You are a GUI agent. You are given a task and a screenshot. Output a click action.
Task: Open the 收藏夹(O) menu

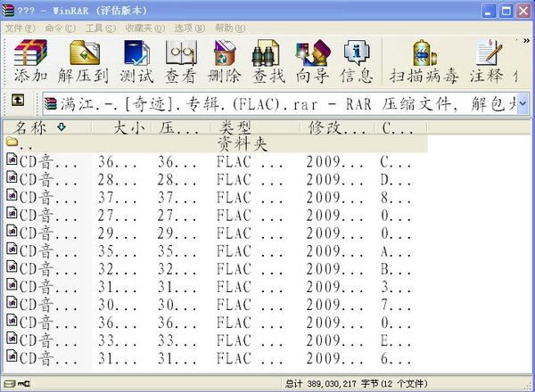[x=145, y=29]
